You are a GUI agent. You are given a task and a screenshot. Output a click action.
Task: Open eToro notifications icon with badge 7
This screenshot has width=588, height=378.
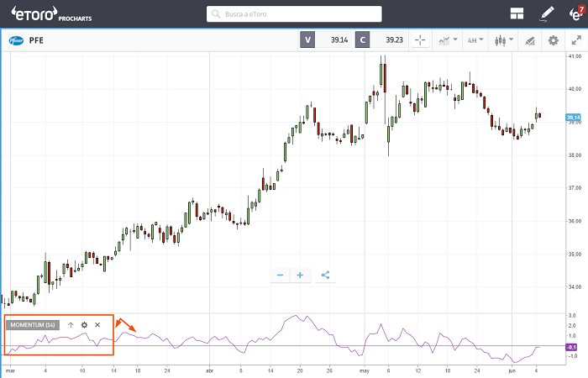tap(576, 13)
